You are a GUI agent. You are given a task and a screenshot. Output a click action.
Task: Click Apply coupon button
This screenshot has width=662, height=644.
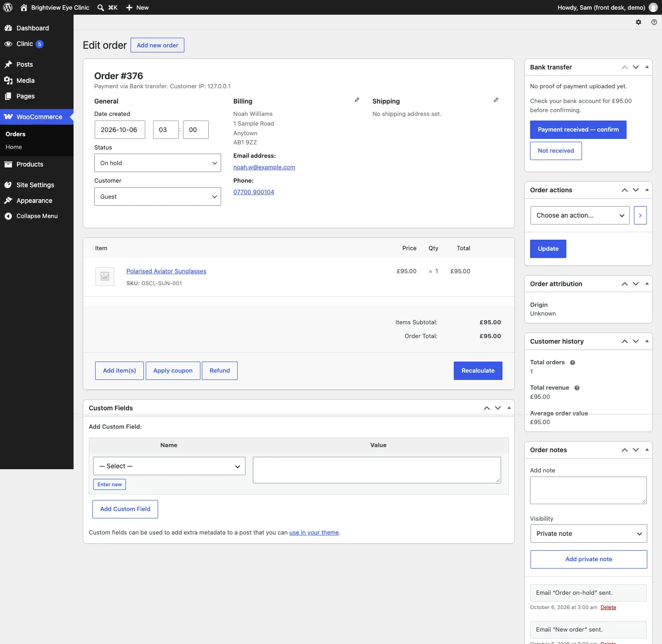point(173,371)
